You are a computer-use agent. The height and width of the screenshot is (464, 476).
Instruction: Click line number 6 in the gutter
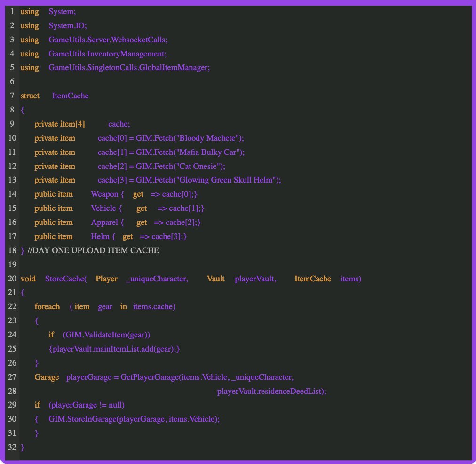click(x=12, y=81)
